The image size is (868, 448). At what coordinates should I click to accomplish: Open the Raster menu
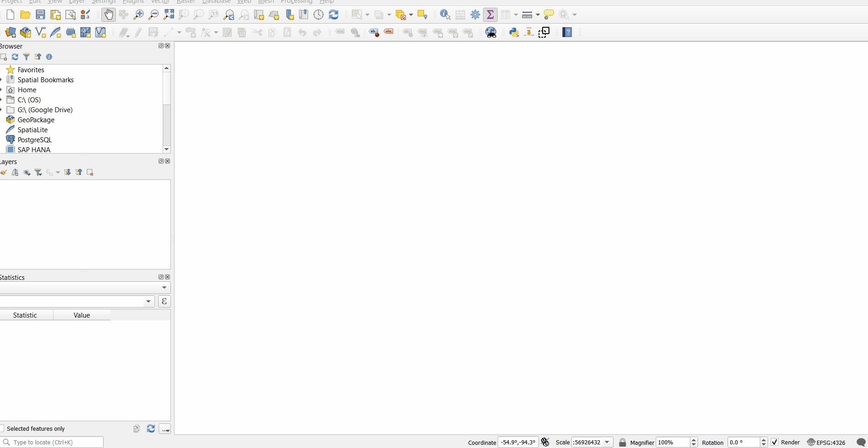click(x=185, y=2)
